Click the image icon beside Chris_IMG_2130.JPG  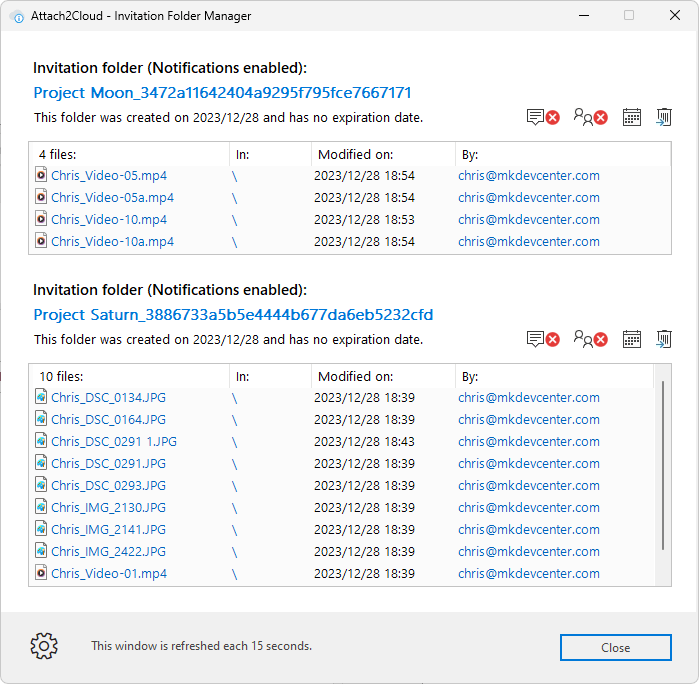pyautogui.click(x=41, y=507)
